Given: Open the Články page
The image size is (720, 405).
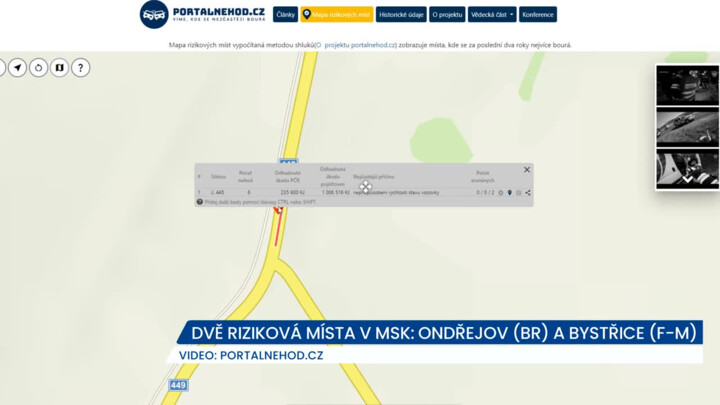Looking at the screenshot, I should coord(285,15).
